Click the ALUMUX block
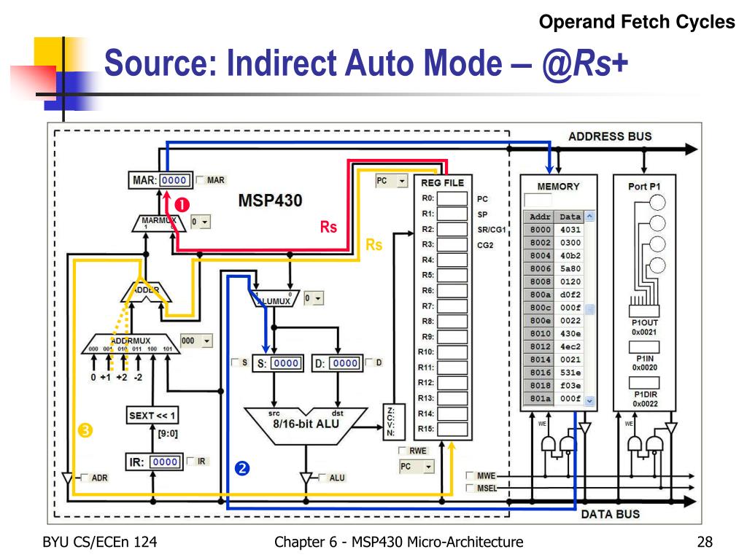The image size is (747, 560). point(274,298)
